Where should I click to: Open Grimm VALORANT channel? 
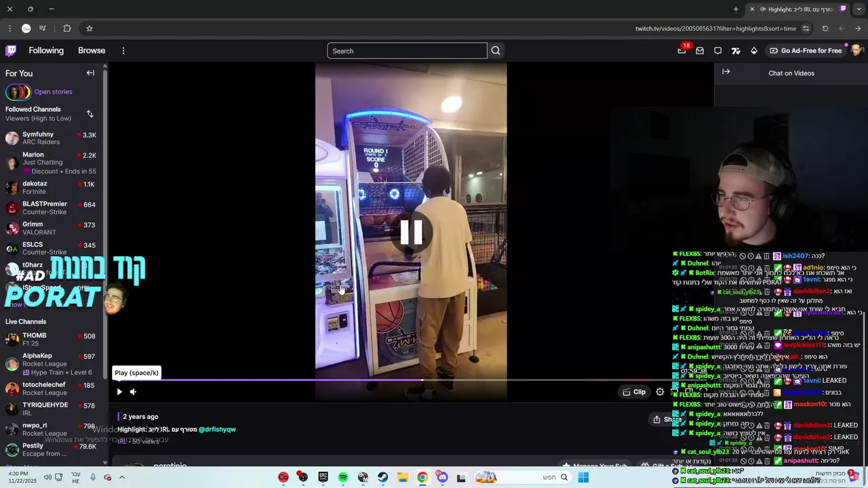[51, 228]
